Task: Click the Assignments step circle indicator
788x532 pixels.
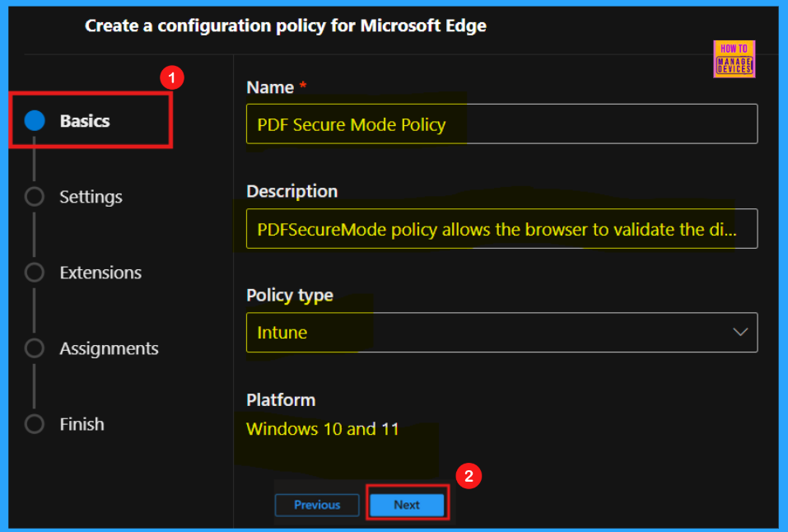Action: point(35,348)
